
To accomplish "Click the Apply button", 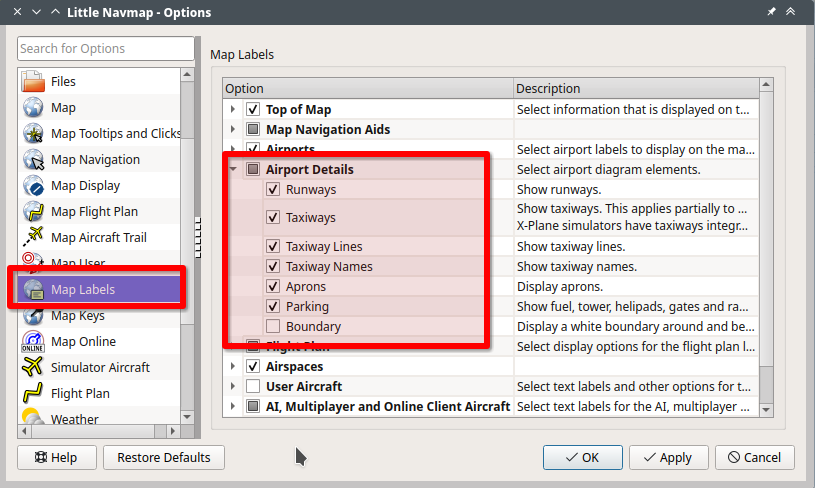I will tap(668, 457).
